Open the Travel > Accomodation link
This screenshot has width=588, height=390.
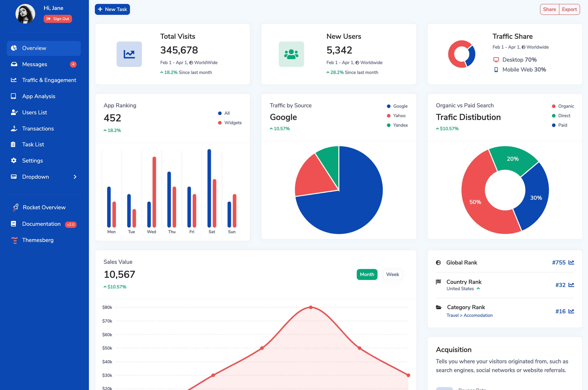(x=469, y=315)
